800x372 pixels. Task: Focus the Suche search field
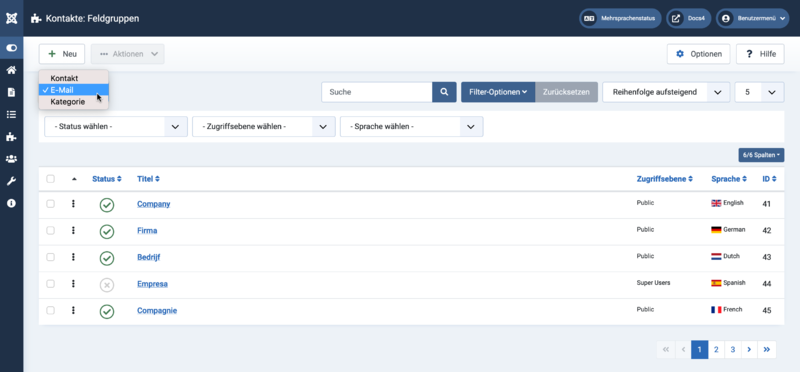pyautogui.click(x=377, y=92)
